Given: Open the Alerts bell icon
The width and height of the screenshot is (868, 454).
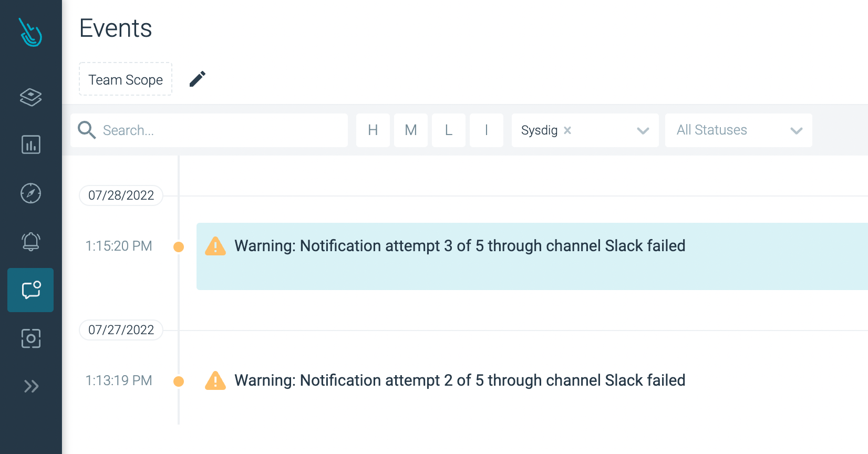Looking at the screenshot, I should (x=30, y=241).
